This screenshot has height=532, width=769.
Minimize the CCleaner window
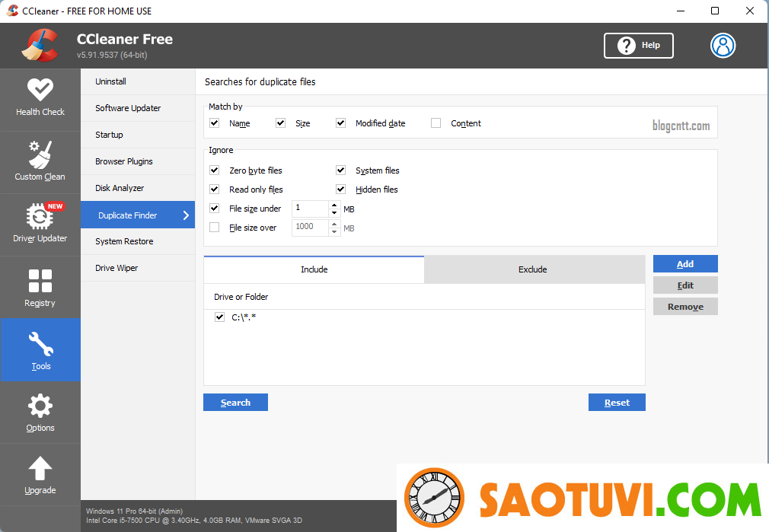(681, 11)
